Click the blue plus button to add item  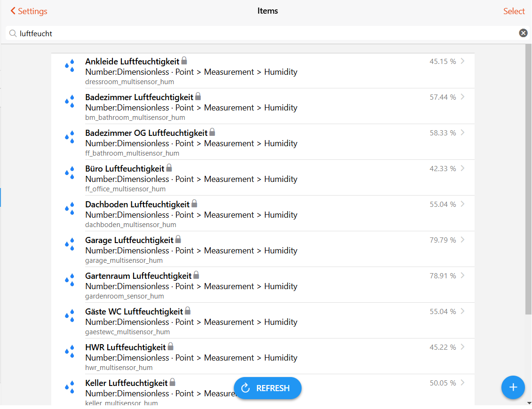(513, 387)
